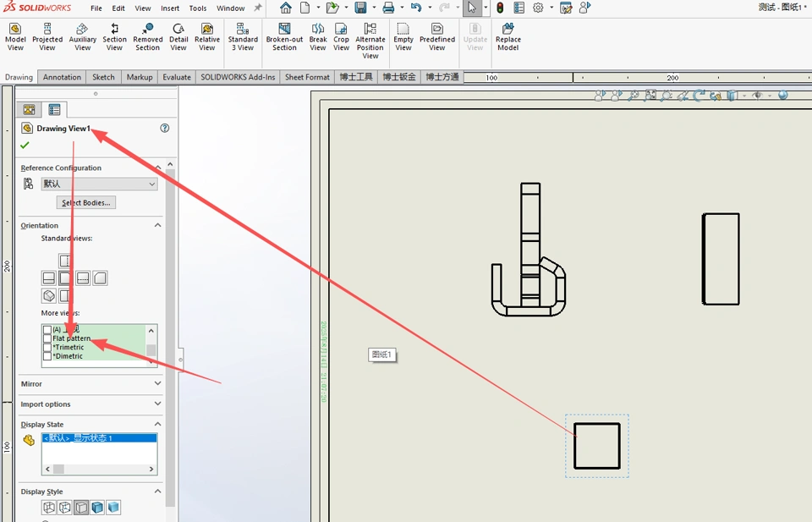Open file properties list icon
This screenshot has width=812, height=522.
(x=518, y=8)
